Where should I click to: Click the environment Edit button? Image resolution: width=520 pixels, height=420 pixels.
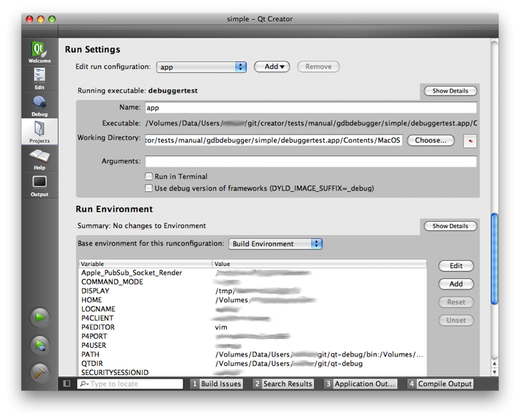tap(456, 266)
